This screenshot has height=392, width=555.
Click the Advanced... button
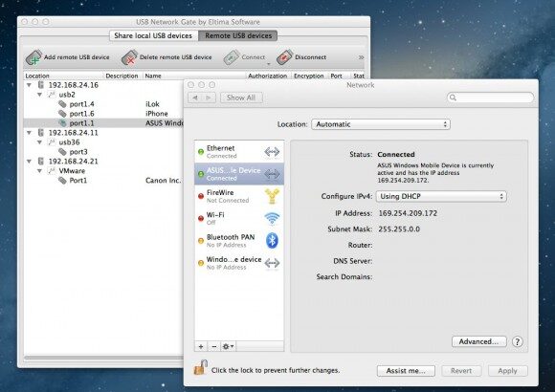click(478, 341)
